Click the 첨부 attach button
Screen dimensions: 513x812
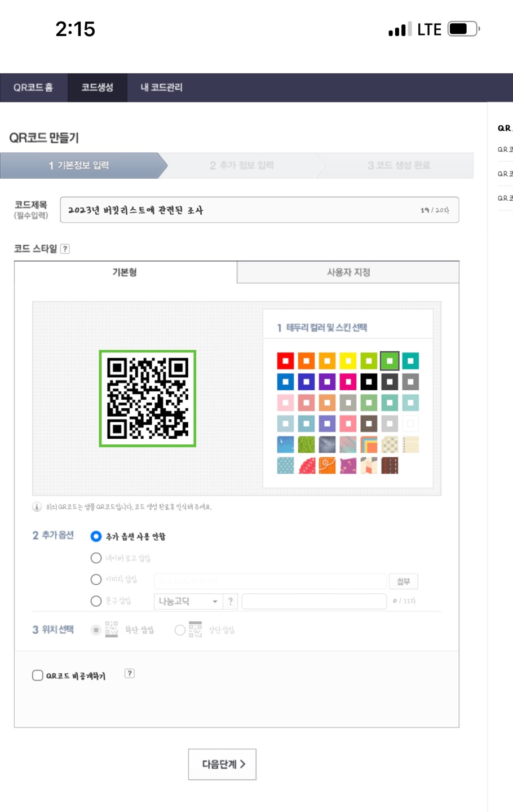(x=404, y=581)
